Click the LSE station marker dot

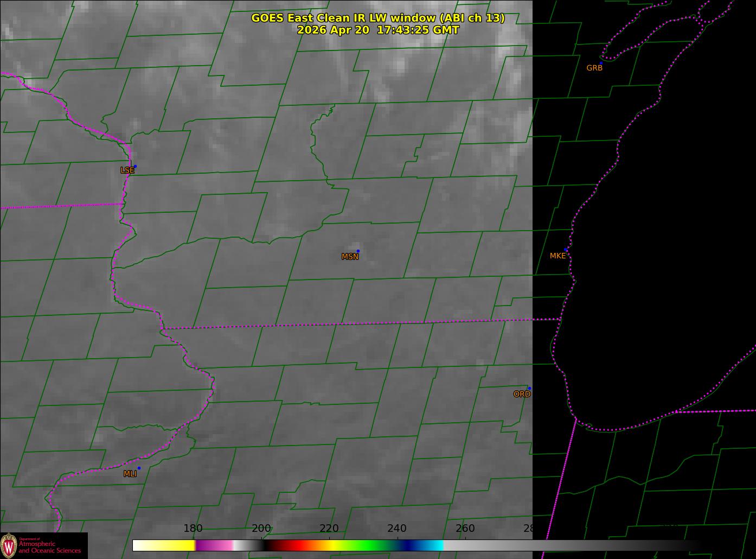click(x=135, y=166)
